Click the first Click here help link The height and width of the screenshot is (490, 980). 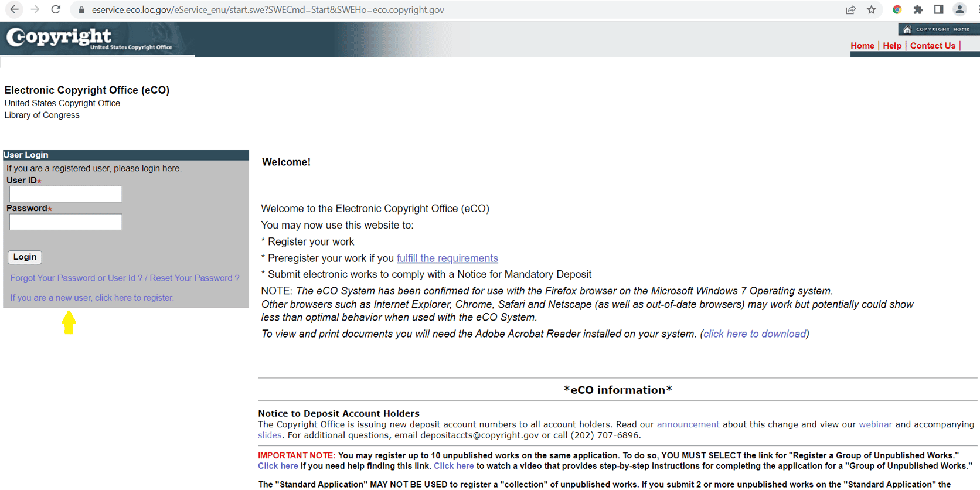[x=278, y=466]
